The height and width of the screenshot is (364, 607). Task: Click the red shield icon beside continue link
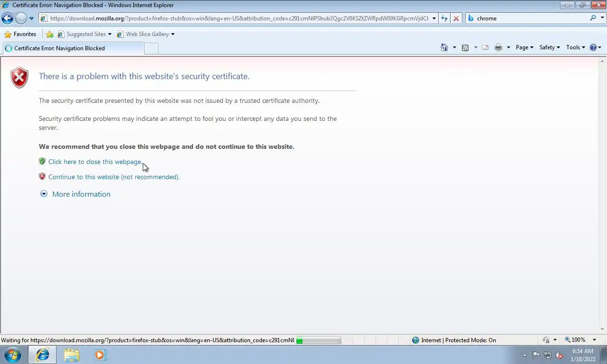coord(42,176)
